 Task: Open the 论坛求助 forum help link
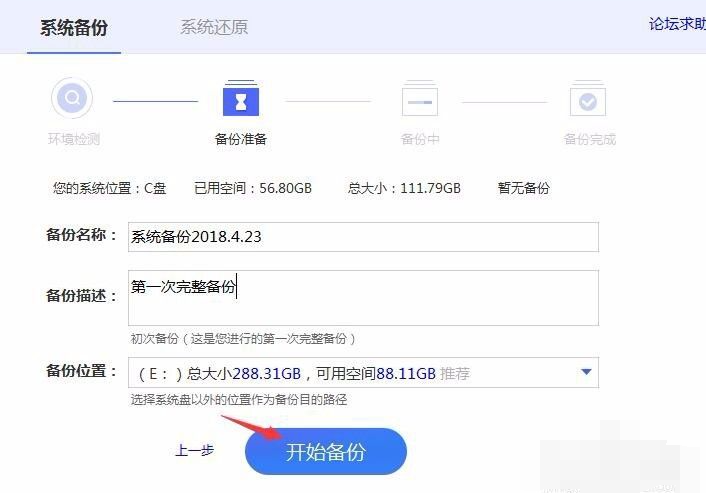[677, 24]
